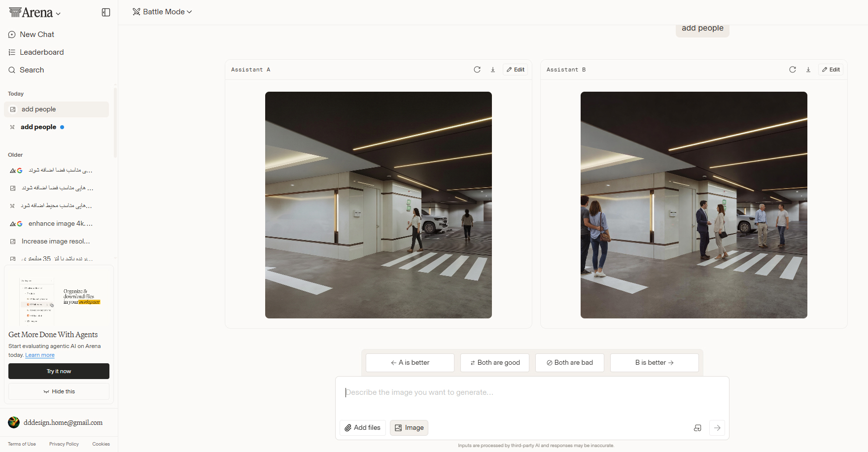Hide this agents promo card
Screen dimensions: 868x452
[59, 391]
